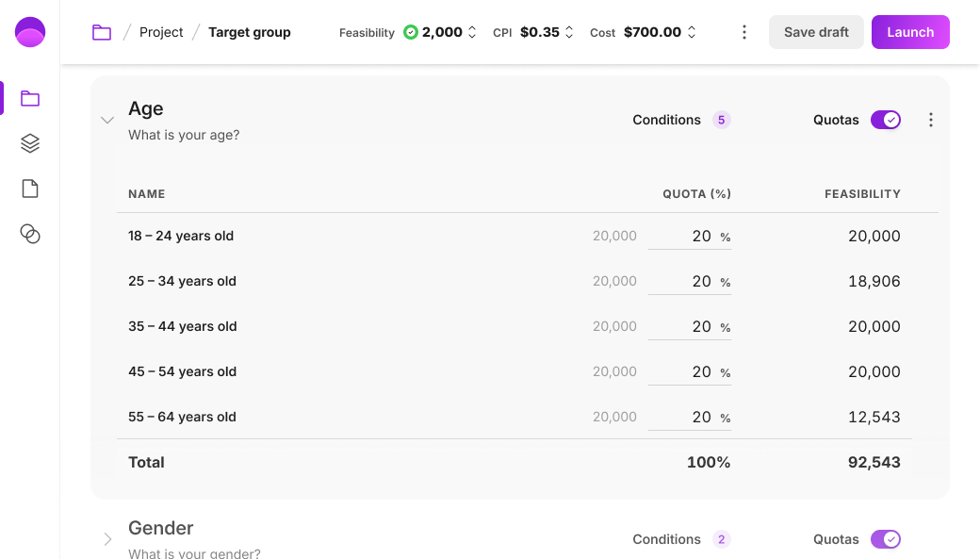Screen dimensions: 980x559
Task: Select the Target group breadcrumb
Action: coord(249,31)
